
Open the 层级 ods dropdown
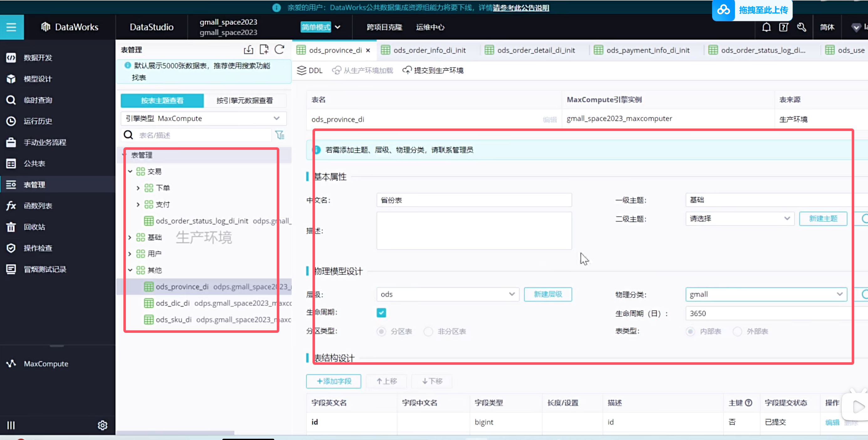point(447,294)
